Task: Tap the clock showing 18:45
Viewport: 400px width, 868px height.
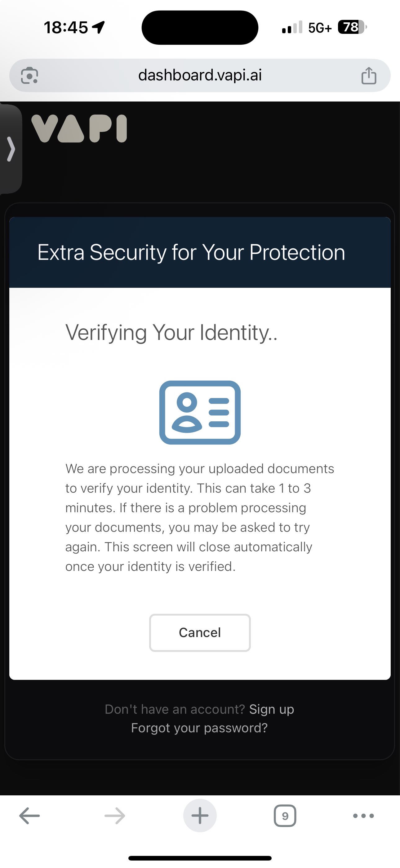Action: 66,27
